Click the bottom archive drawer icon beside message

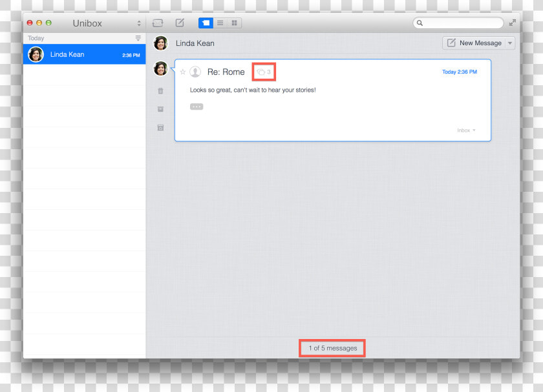click(160, 128)
